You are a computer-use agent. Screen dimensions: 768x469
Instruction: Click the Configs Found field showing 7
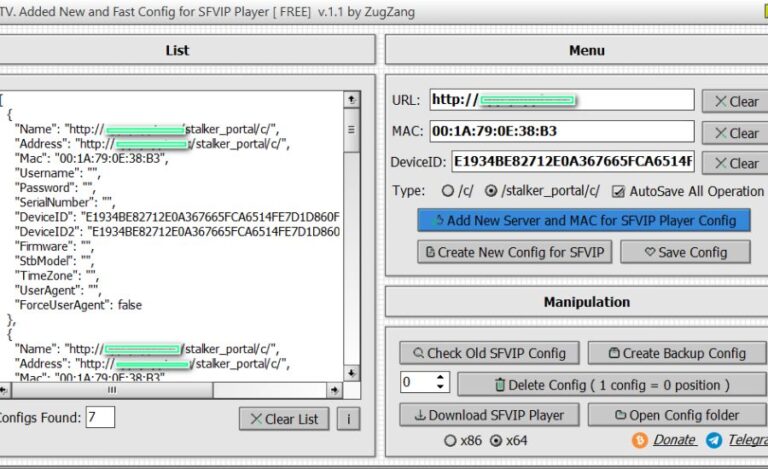click(x=100, y=417)
